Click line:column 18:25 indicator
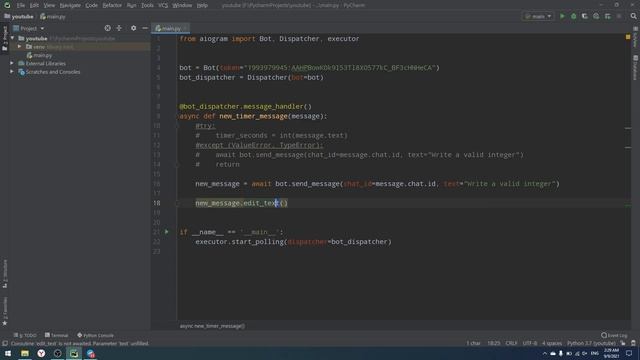 coord(493,343)
